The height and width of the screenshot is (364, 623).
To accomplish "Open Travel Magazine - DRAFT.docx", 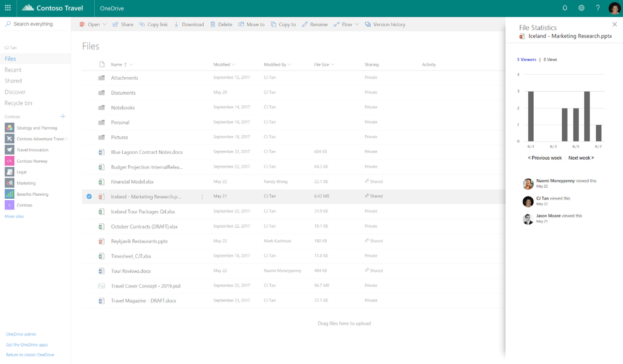I will click(x=143, y=301).
